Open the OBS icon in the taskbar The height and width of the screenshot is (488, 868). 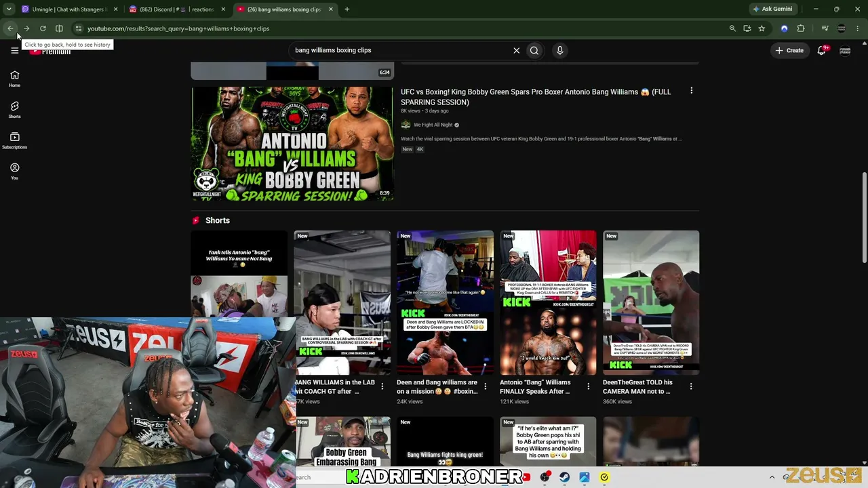click(545, 477)
